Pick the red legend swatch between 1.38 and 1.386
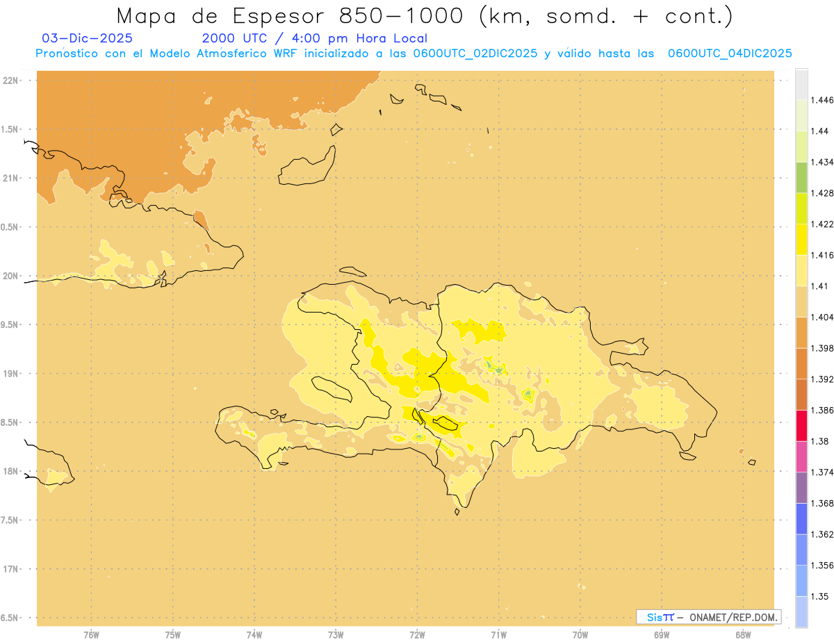Image resolution: width=834 pixels, height=644 pixels. point(801,426)
